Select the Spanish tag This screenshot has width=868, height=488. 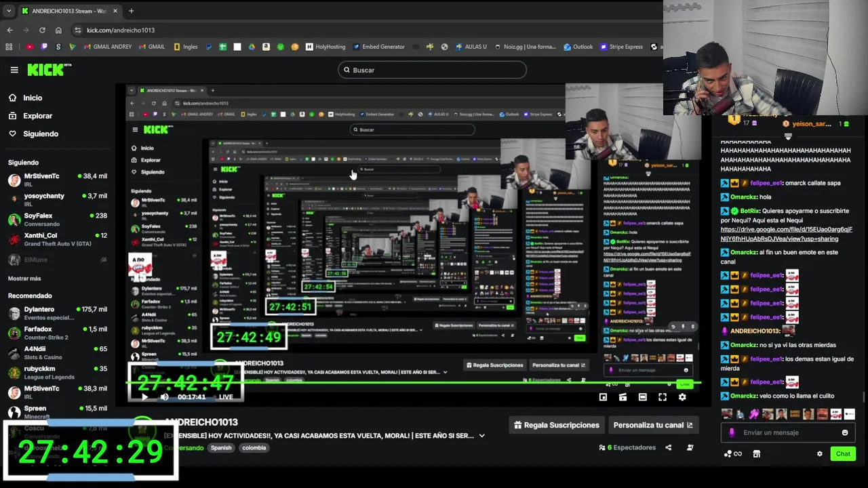(x=221, y=447)
